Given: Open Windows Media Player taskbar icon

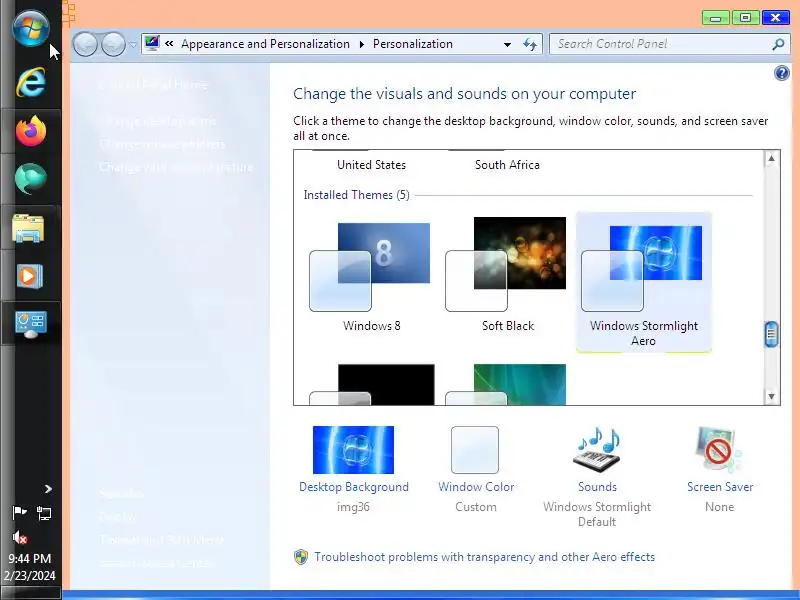Looking at the screenshot, I should (29, 277).
